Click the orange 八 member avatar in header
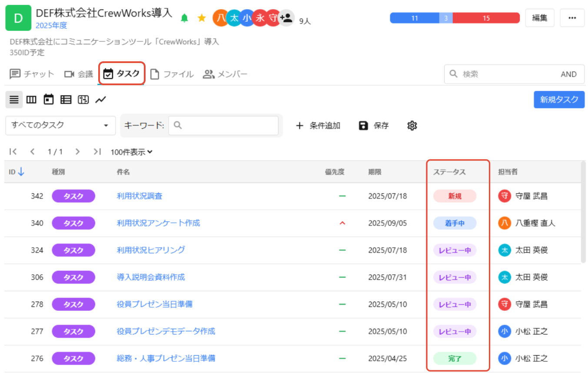588x373 pixels. point(221,18)
